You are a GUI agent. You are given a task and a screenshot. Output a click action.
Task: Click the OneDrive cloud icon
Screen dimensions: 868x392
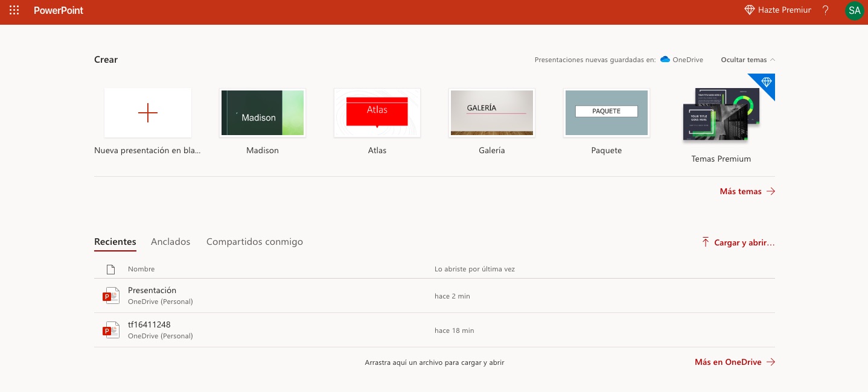[665, 60]
